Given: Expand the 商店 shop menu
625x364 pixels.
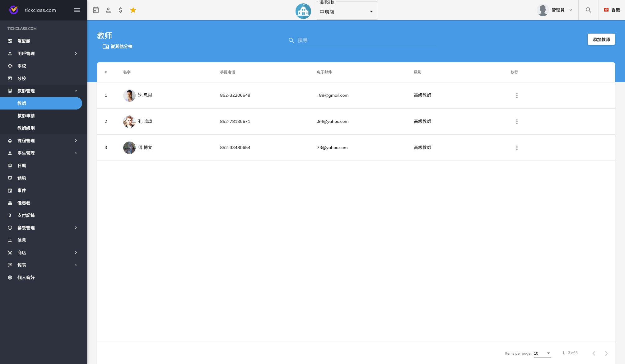Looking at the screenshot, I should tap(44, 253).
